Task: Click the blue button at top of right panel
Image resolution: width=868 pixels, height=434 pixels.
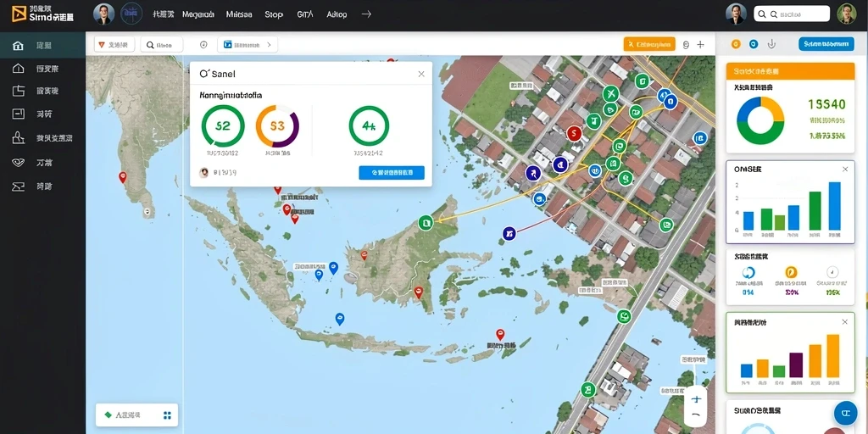Action: pyautogui.click(x=826, y=44)
